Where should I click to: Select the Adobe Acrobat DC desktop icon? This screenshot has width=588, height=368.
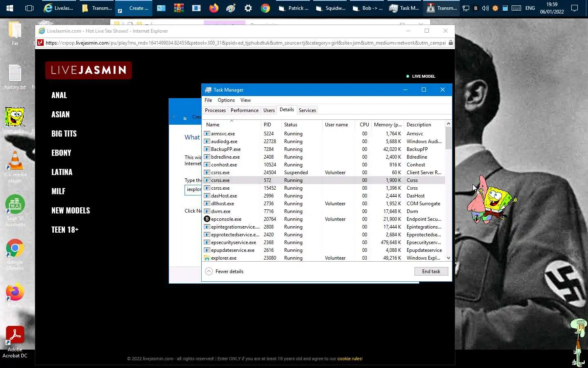pyautogui.click(x=15, y=342)
